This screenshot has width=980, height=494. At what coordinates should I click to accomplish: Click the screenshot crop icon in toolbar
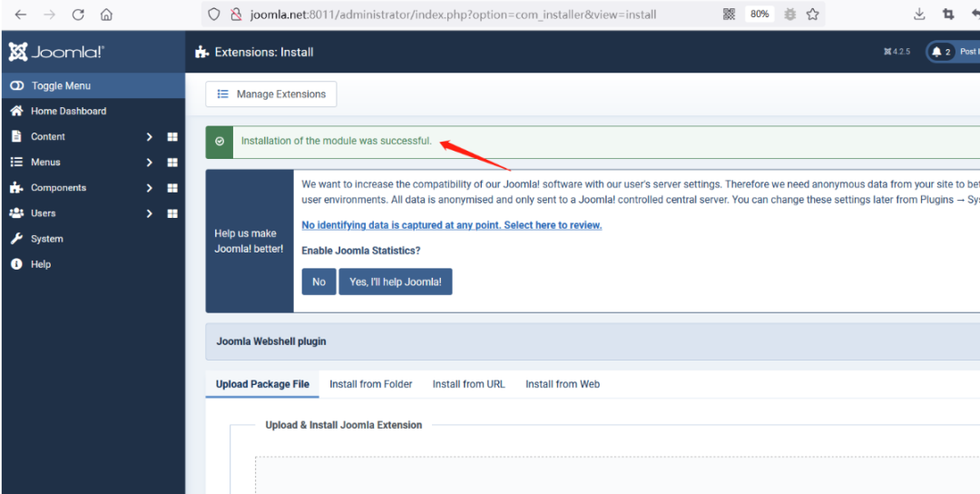coord(949,14)
